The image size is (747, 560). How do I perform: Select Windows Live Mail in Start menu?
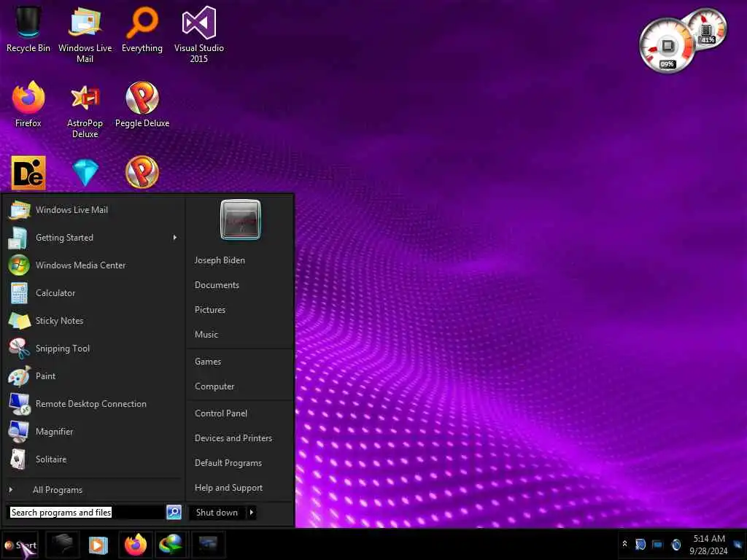tap(93, 210)
